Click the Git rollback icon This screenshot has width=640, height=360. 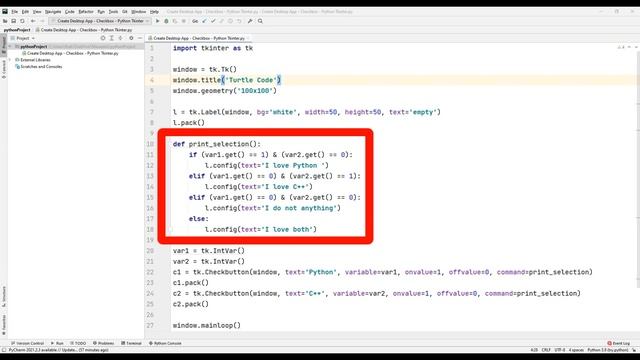click(x=239, y=21)
